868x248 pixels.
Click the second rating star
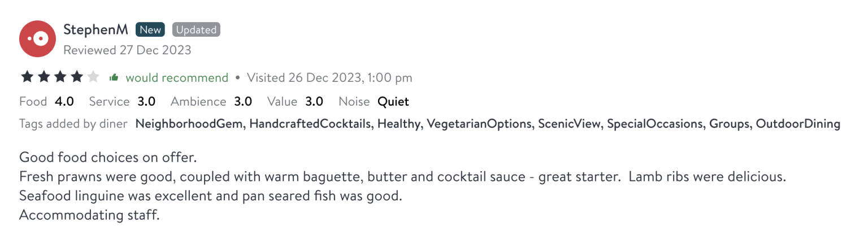click(43, 77)
